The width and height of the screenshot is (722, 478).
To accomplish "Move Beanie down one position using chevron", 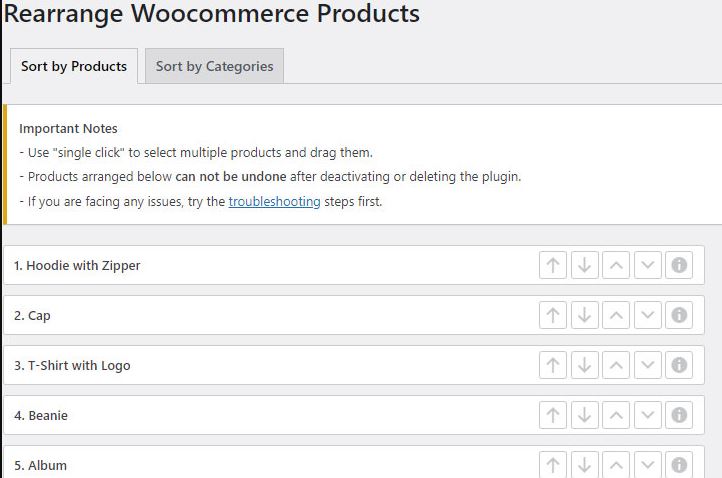I will coord(647,415).
